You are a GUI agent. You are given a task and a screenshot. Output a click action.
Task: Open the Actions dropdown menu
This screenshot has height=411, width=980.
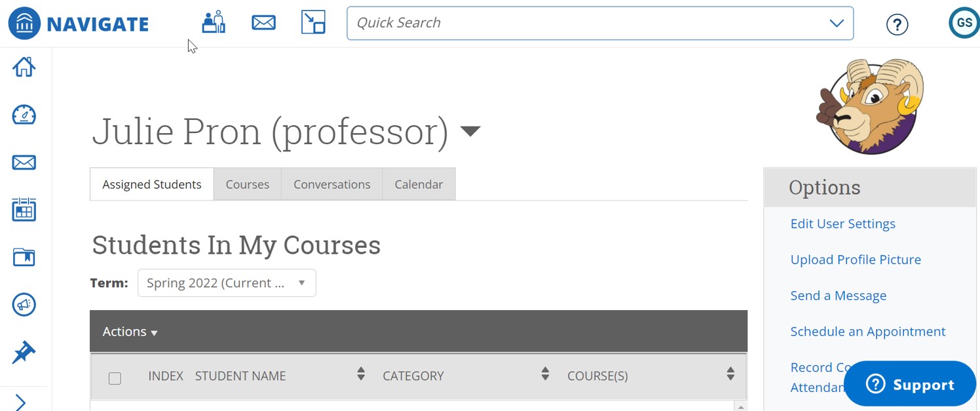[x=130, y=332]
